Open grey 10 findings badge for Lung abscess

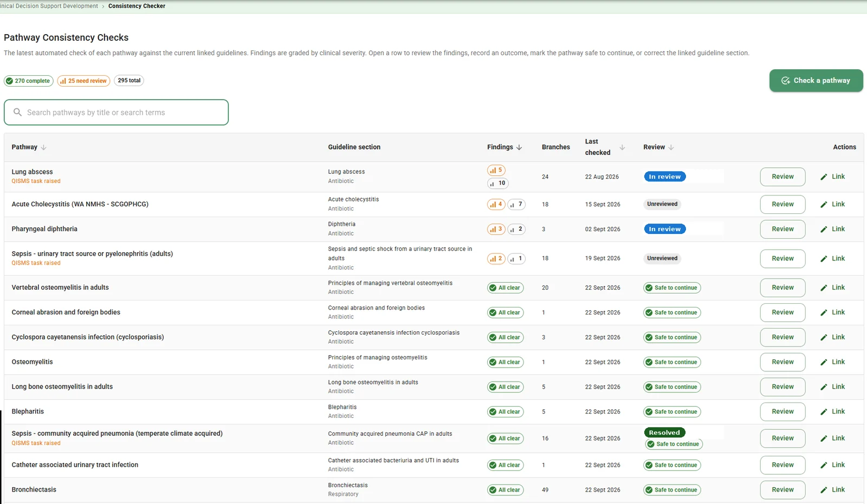497,183
